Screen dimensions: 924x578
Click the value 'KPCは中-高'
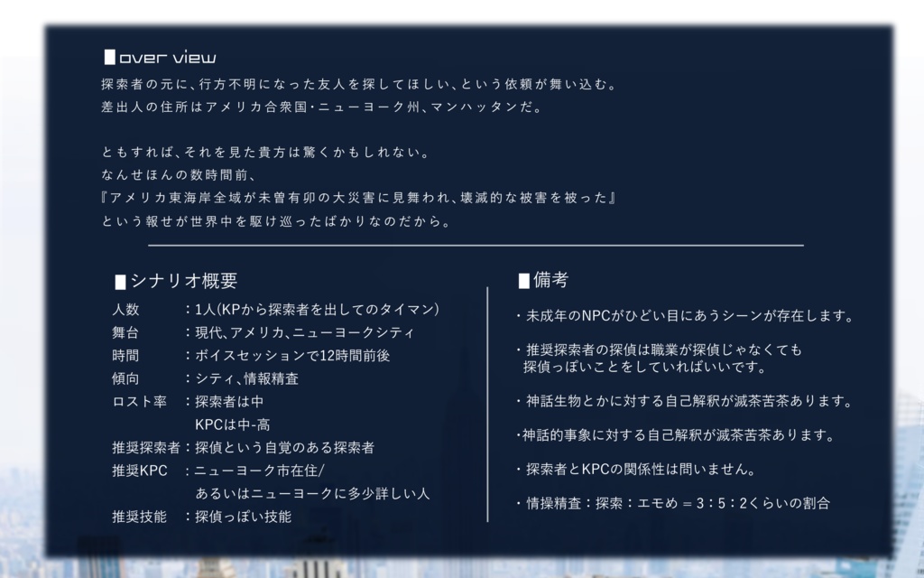click(x=232, y=424)
